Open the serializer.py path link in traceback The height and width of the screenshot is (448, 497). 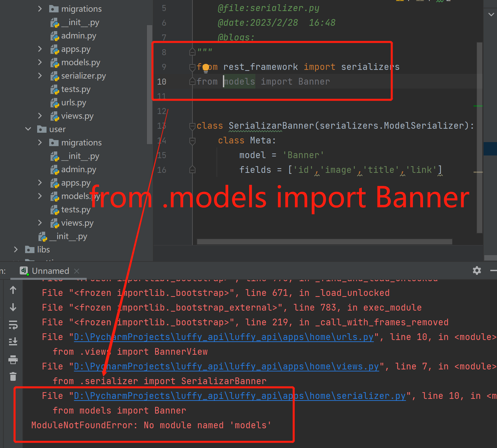click(240, 396)
